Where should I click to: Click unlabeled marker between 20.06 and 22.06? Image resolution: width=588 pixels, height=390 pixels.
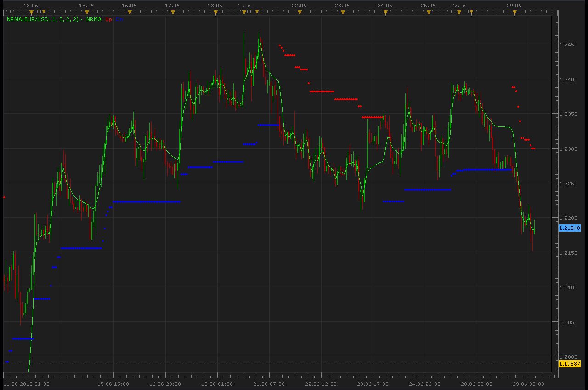pos(257,12)
